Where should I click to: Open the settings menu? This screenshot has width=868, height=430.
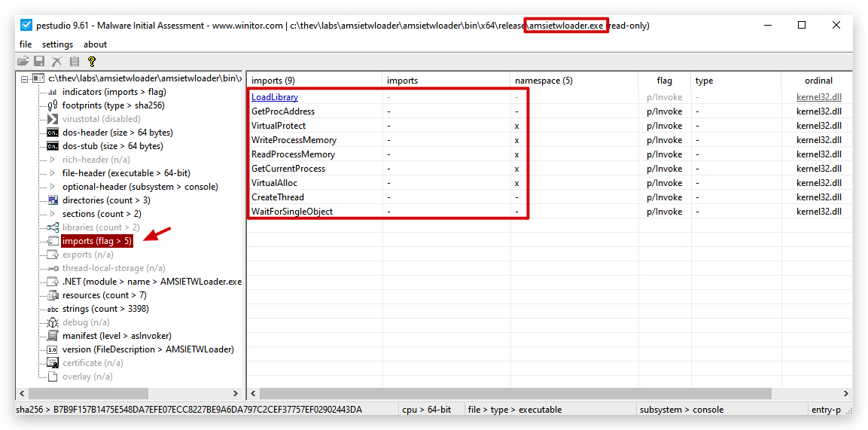click(57, 44)
